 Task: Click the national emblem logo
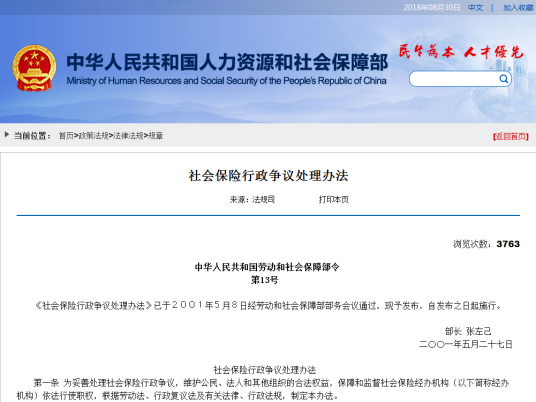(34, 68)
